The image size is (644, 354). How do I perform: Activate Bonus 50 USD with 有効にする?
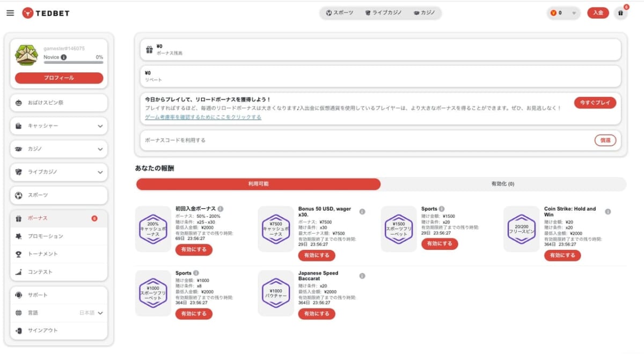(x=317, y=255)
